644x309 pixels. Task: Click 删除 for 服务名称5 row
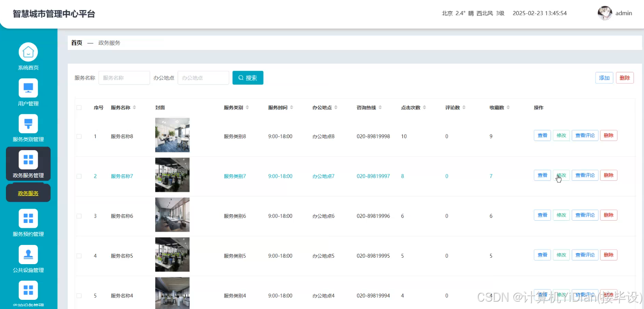pos(608,255)
